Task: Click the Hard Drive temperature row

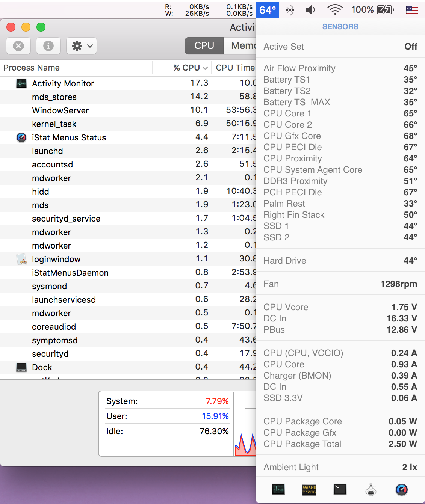Action: pyautogui.click(x=340, y=261)
